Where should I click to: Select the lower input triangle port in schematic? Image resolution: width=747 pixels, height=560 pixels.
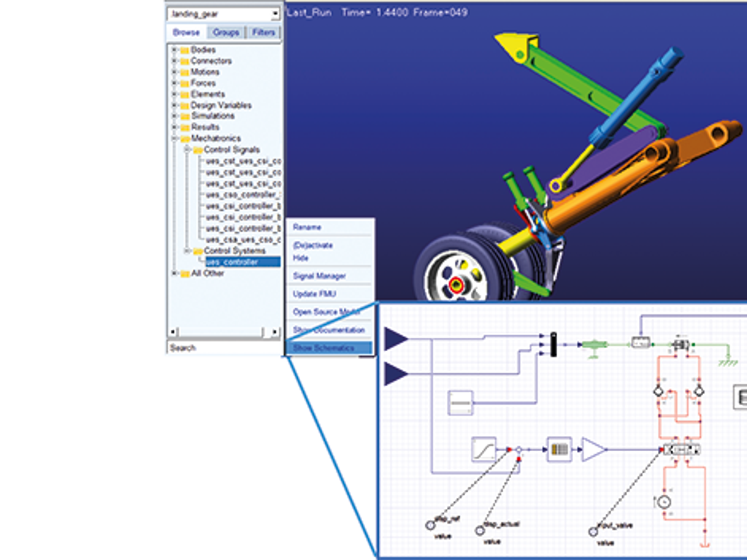coord(396,373)
